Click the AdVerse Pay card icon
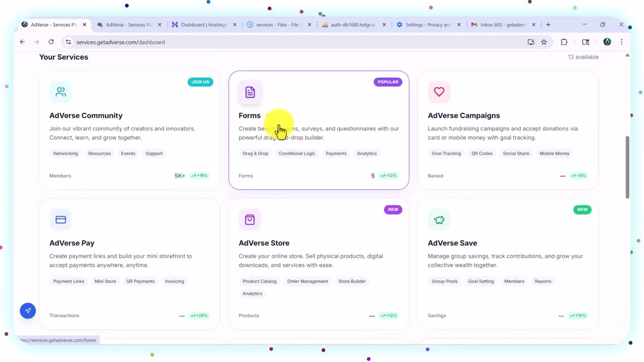The image size is (644, 362). [61, 220]
